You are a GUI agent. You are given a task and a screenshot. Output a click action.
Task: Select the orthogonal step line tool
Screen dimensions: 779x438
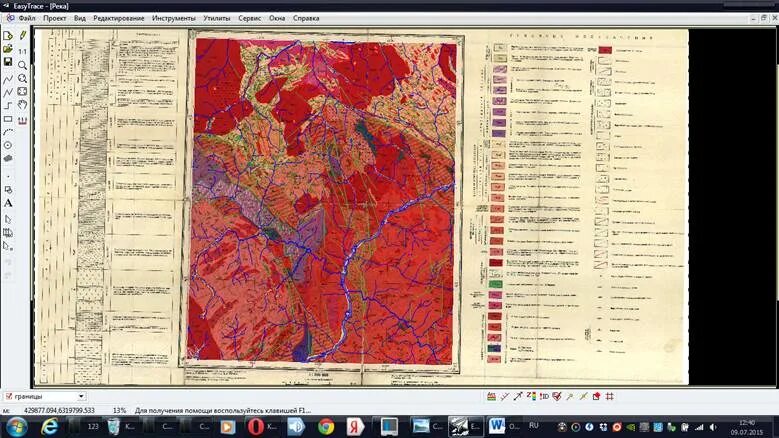8,106
